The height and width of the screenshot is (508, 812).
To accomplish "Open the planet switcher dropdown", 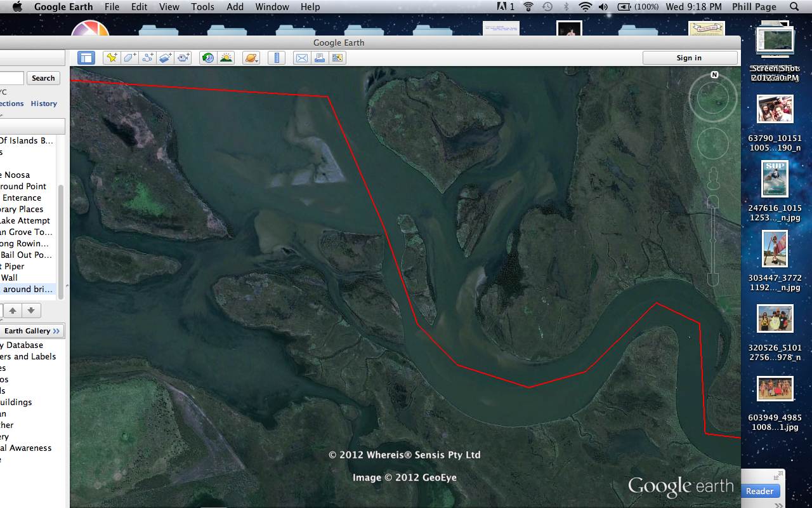I will [x=251, y=58].
